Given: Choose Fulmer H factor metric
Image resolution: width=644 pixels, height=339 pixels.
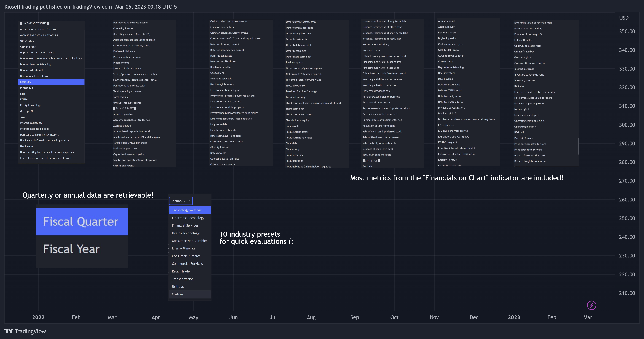Looking at the screenshot, I should pyautogui.click(x=523, y=40).
